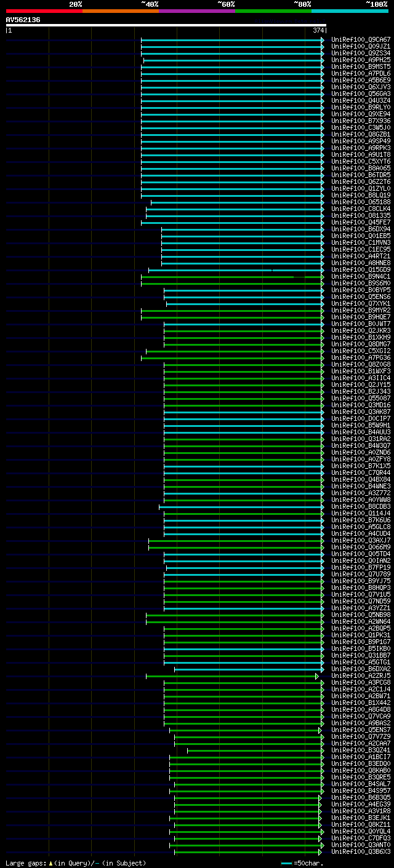The width and height of the screenshot is (394, 868).
Task: Select hit label UniRef100_B9N4C1
Action: 361,276
